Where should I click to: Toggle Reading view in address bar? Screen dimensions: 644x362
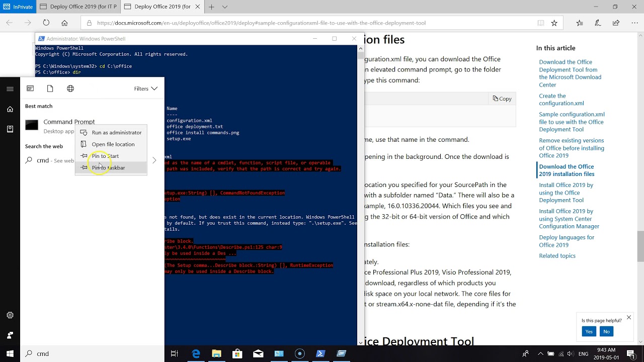point(540,23)
